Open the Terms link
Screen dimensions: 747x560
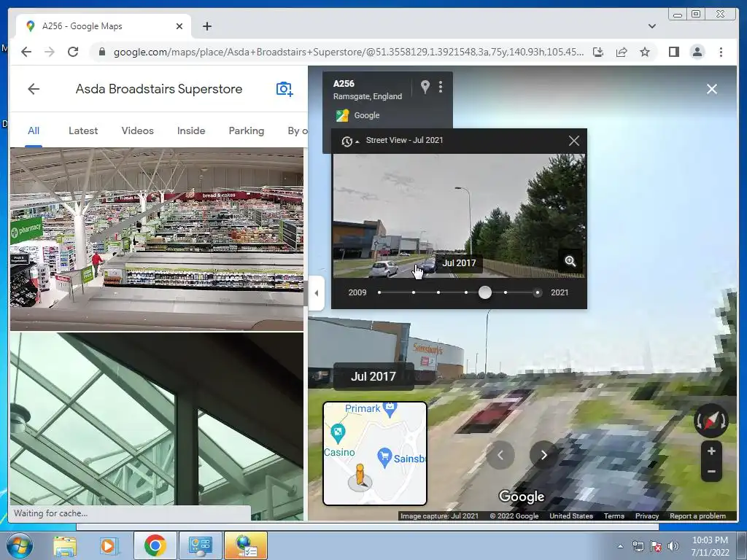point(614,516)
